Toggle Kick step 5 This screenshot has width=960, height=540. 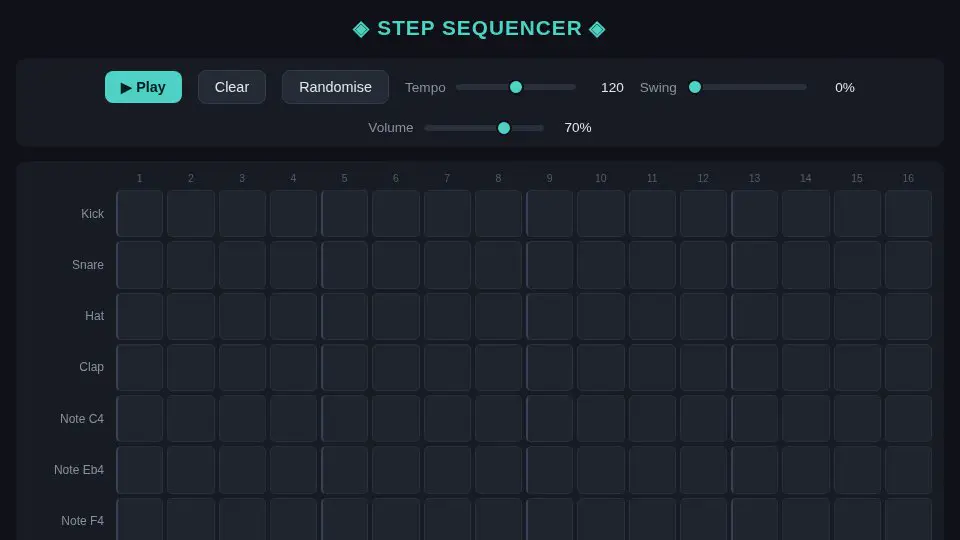coord(345,213)
